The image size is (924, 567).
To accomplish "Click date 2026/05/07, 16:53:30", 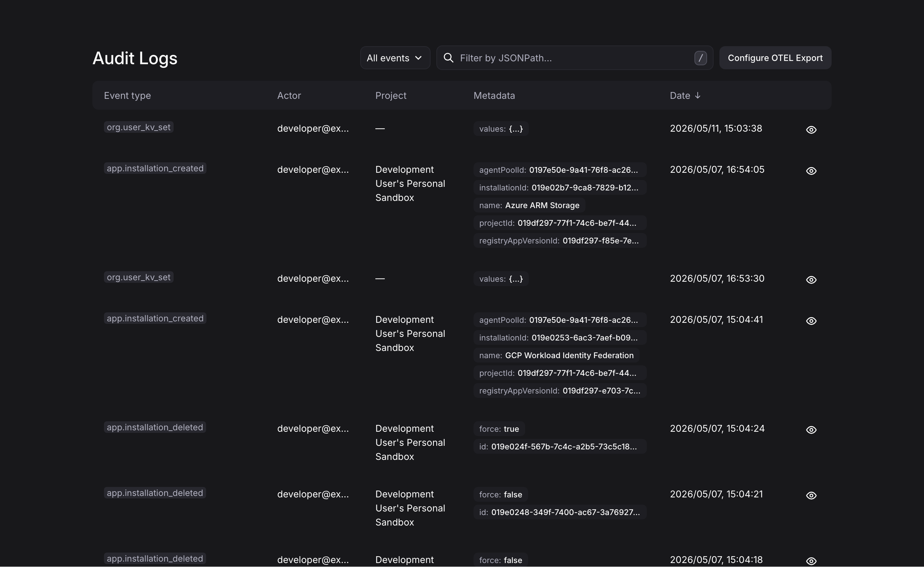I will click(717, 278).
